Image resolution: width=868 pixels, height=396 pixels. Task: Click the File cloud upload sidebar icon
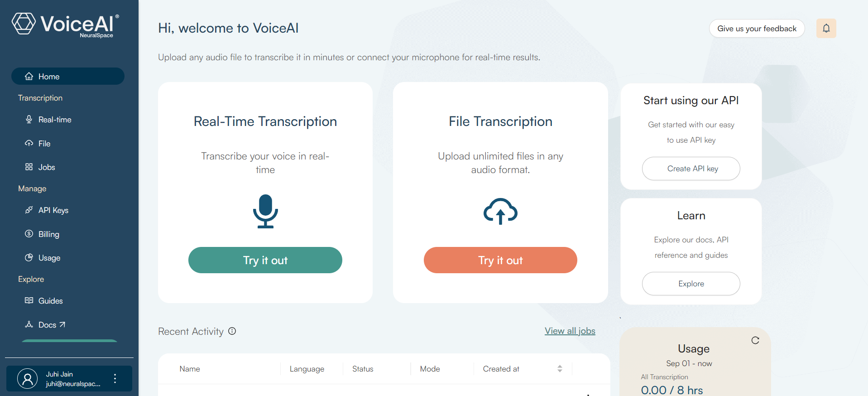click(x=29, y=143)
